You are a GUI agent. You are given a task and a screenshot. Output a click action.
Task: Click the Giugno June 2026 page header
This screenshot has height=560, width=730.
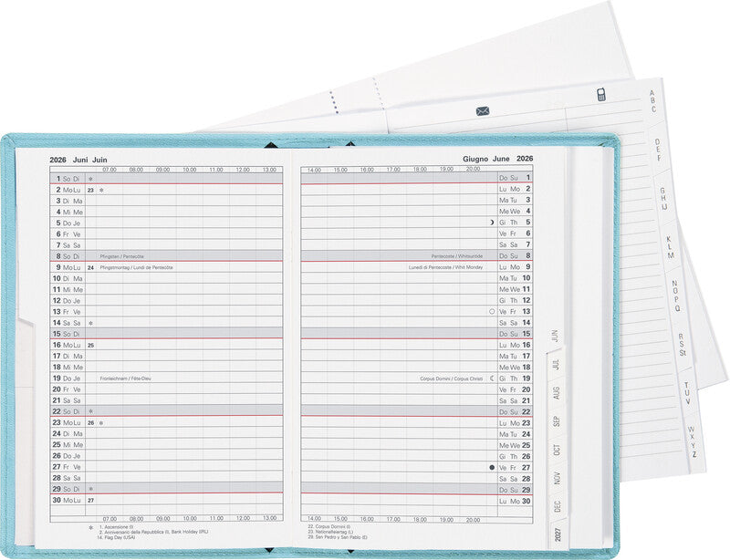(x=497, y=159)
